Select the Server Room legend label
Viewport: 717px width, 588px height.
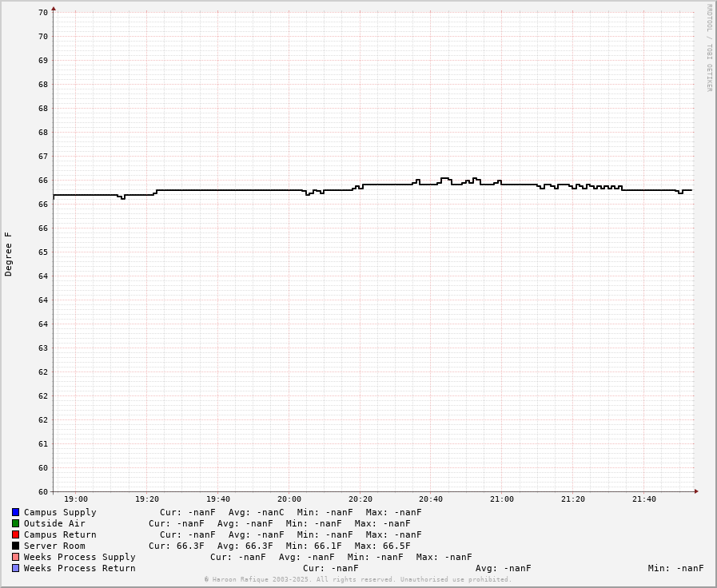point(54,546)
